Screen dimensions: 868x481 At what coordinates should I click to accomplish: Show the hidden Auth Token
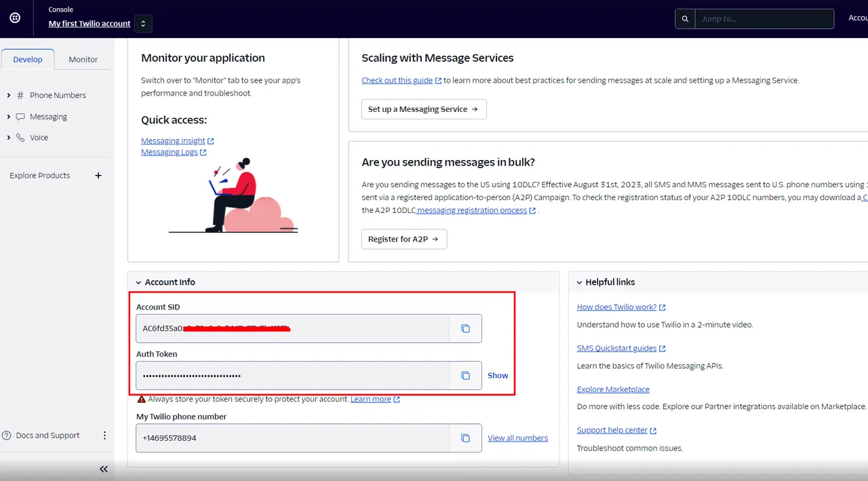[498, 376]
